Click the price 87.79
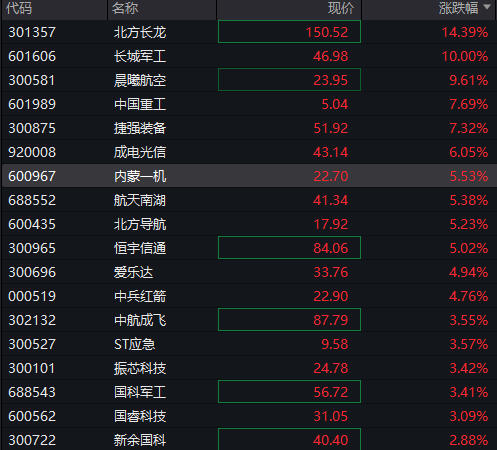The image size is (497, 450). (330, 320)
